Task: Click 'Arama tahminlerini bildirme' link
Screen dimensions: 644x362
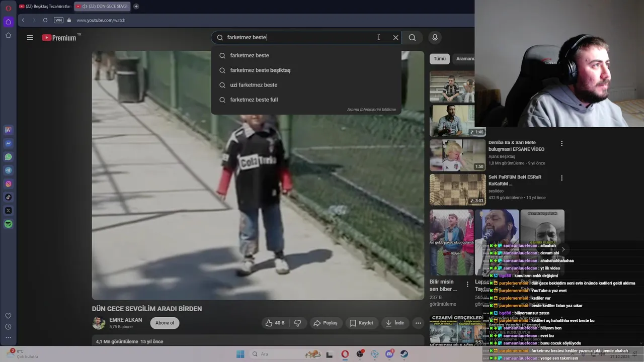Action: tap(371, 110)
